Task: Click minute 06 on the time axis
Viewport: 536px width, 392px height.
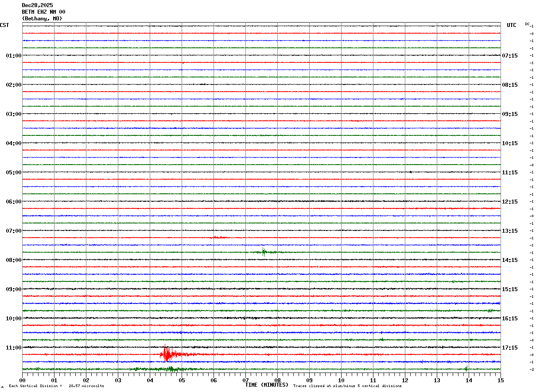Action: click(x=214, y=380)
